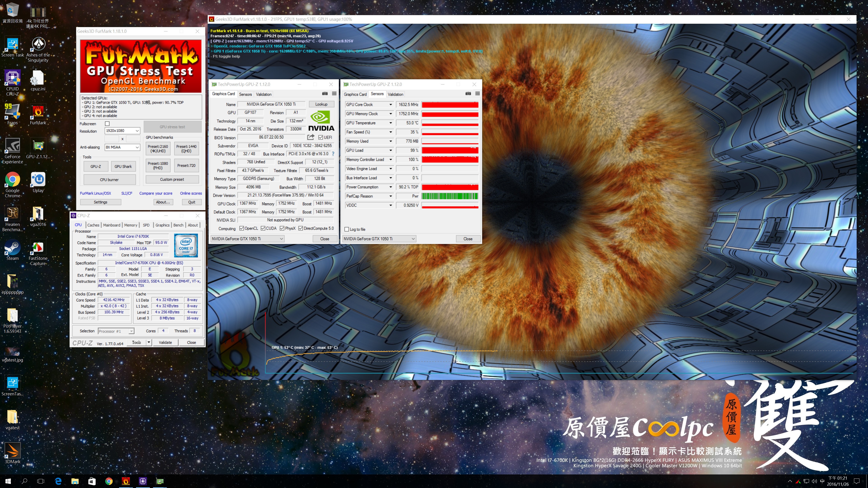
Task: Expand GPU Temperature sensor dropdown
Action: coord(391,123)
